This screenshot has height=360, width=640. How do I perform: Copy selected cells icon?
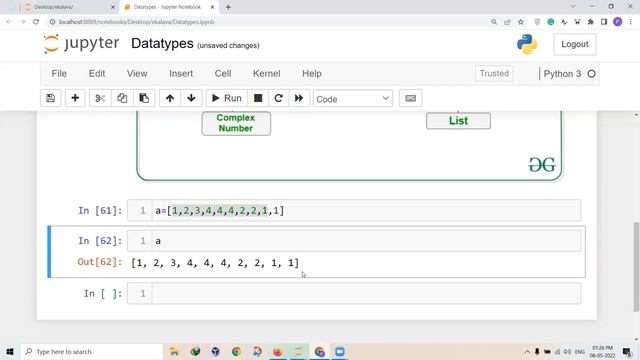[x=122, y=98]
